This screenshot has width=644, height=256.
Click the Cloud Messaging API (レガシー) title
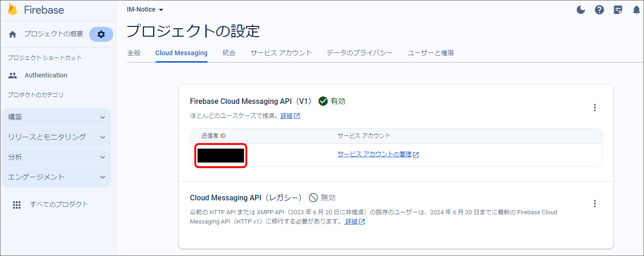pyautogui.click(x=247, y=198)
